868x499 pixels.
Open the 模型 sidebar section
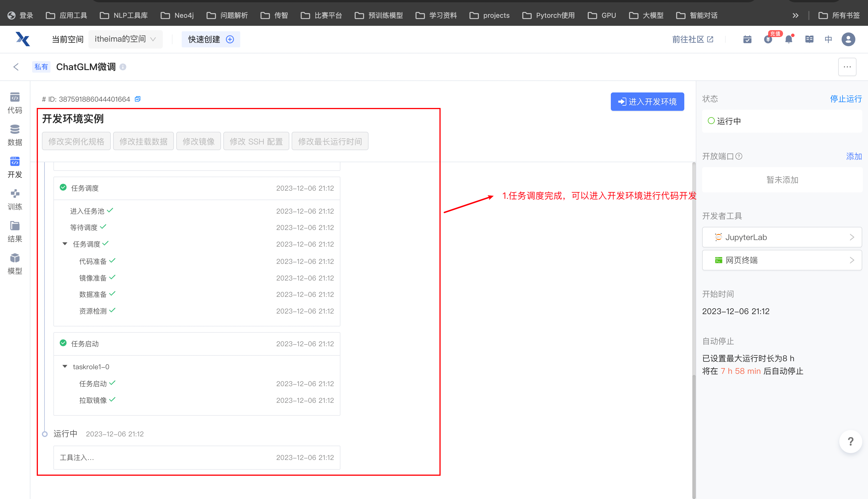click(x=15, y=264)
